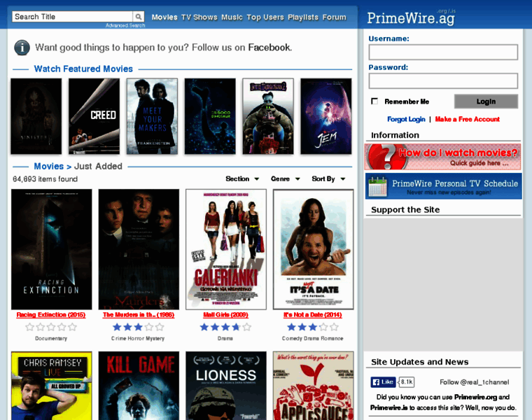Open the Meet Your Makers featured poster
532x420 pixels.
(152, 116)
